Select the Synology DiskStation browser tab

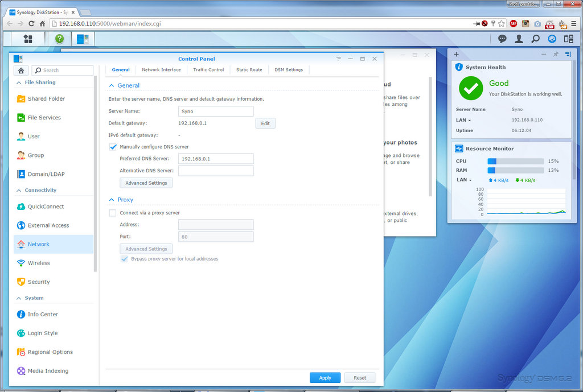click(x=42, y=13)
